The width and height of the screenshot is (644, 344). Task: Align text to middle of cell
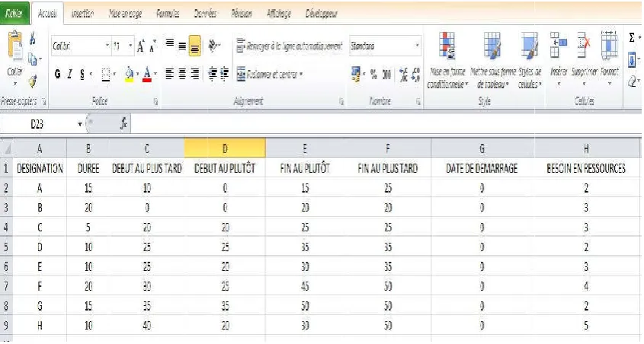tap(182, 46)
